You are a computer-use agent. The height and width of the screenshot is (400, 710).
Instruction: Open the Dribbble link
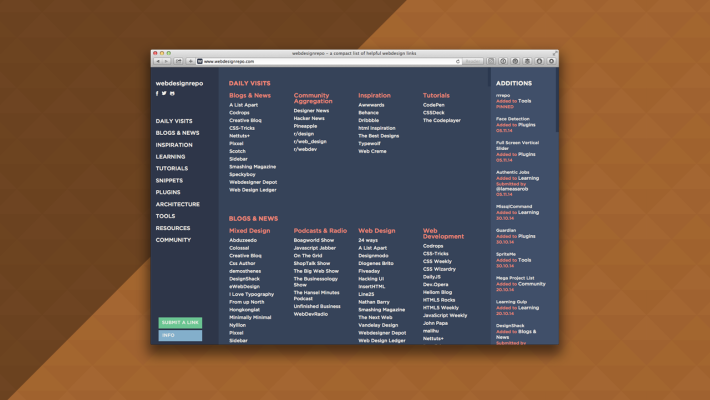click(x=369, y=120)
